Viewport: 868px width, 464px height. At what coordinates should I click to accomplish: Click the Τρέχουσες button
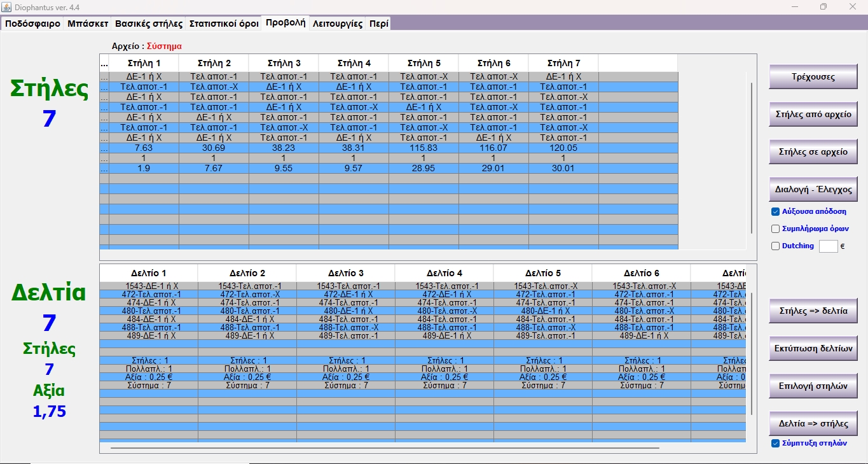pyautogui.click(x=813, y=76)
